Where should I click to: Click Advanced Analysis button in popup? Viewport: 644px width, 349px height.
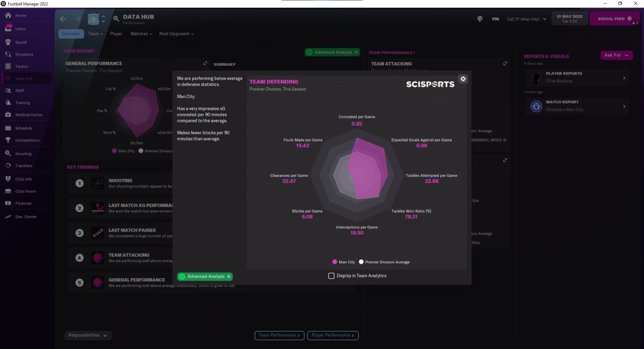pos(205,276)
